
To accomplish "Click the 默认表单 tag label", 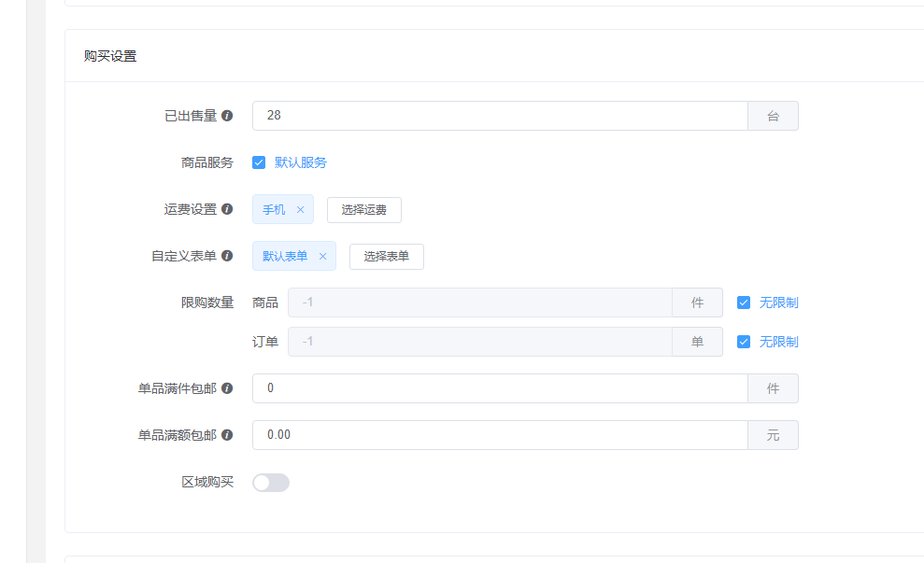I will (285, 256).
